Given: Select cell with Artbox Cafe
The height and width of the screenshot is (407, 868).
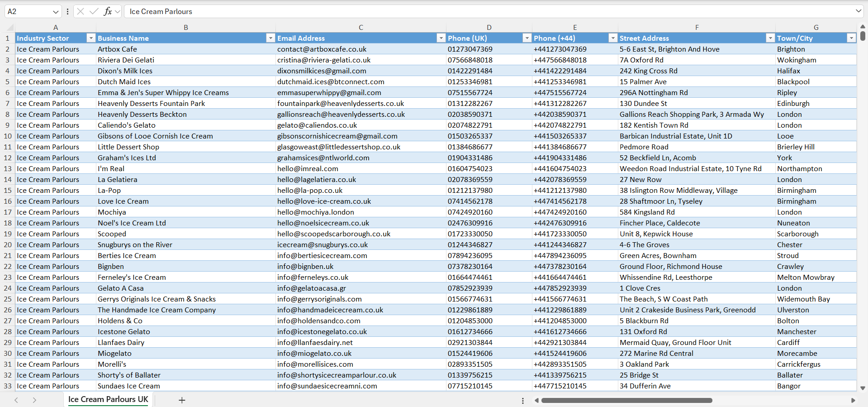Looking at the screenshot, I should tap(186, 49).
